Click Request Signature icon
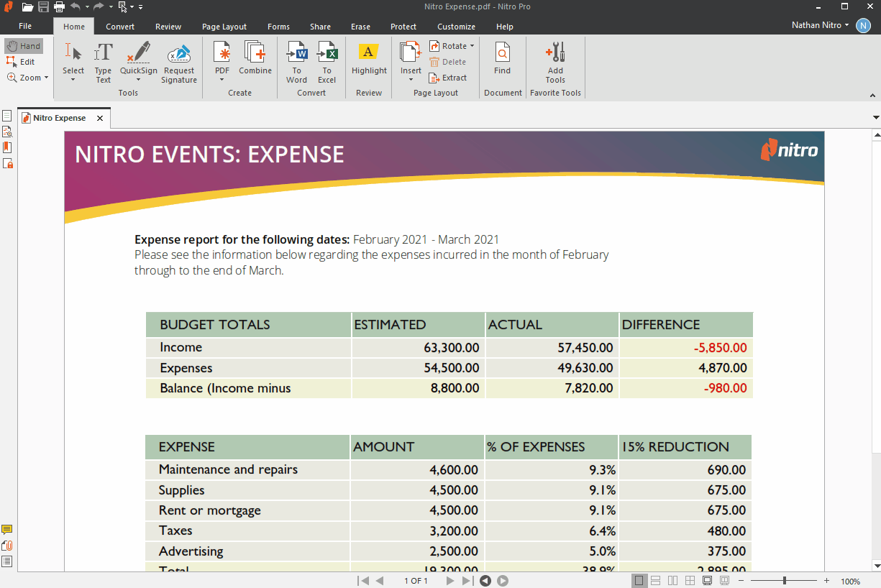881x588 pixels. (179, 54)
